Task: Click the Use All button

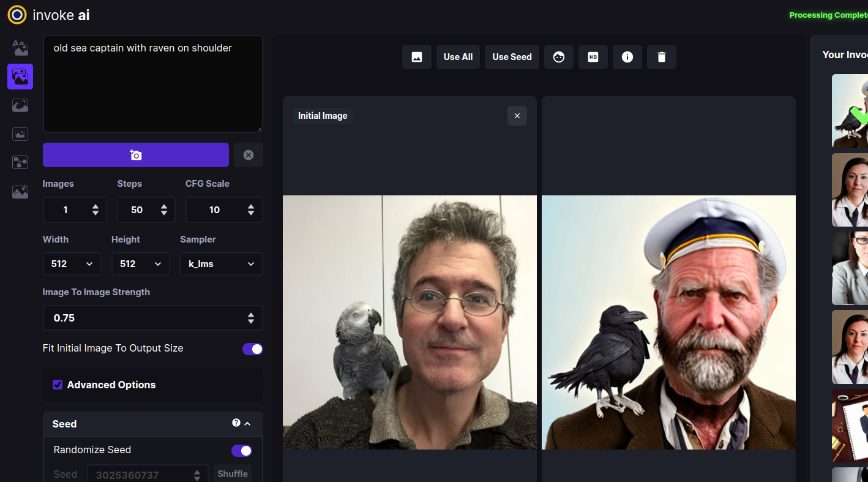Action: pyautogui.click(x=458, y=57)
